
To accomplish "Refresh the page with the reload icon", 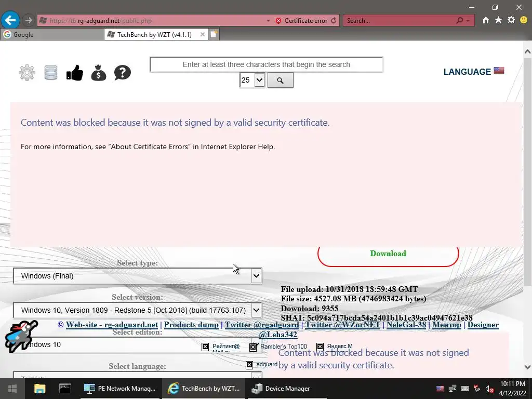I will pos(334,21).
